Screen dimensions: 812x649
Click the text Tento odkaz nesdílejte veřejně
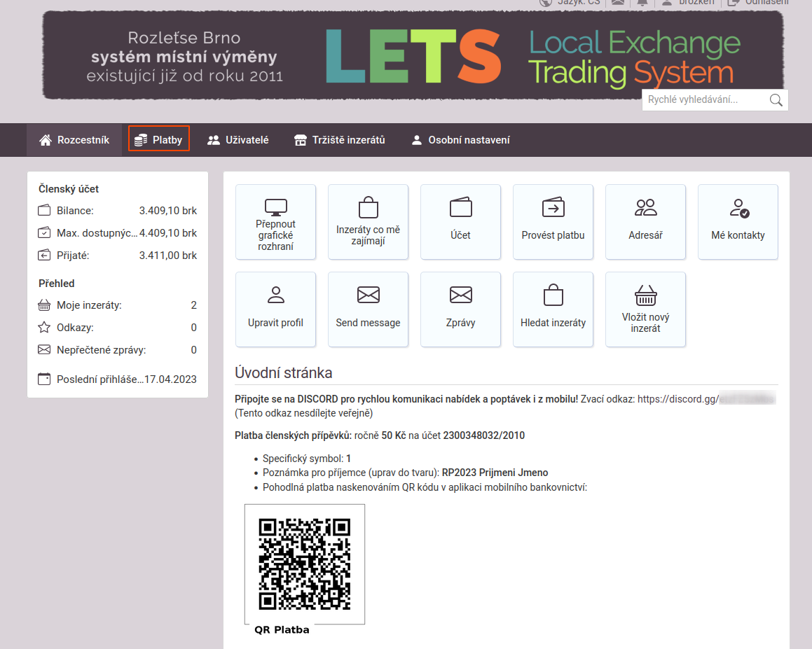coord(303,413)
